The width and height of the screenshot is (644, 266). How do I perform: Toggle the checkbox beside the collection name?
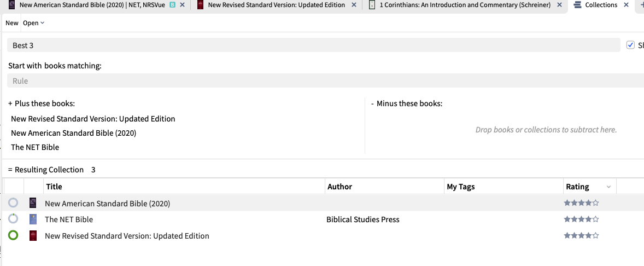click(x=630, y=45)
